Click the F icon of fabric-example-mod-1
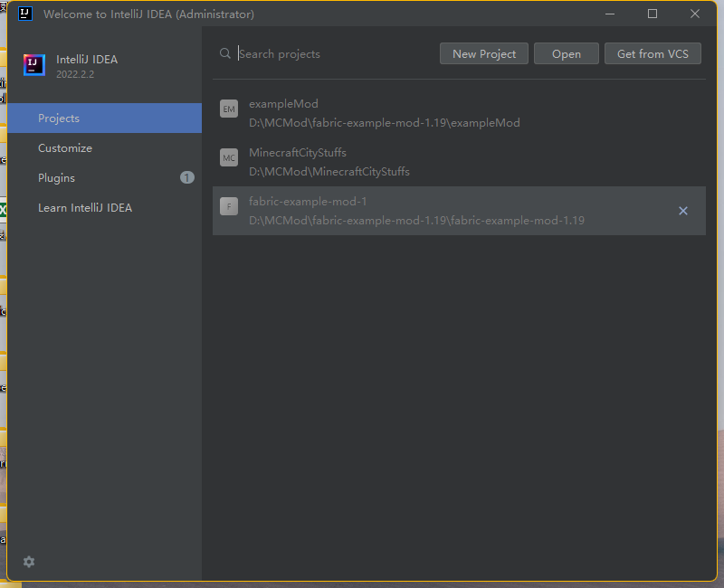Screen dimensions: 724x588 [229, 207]
